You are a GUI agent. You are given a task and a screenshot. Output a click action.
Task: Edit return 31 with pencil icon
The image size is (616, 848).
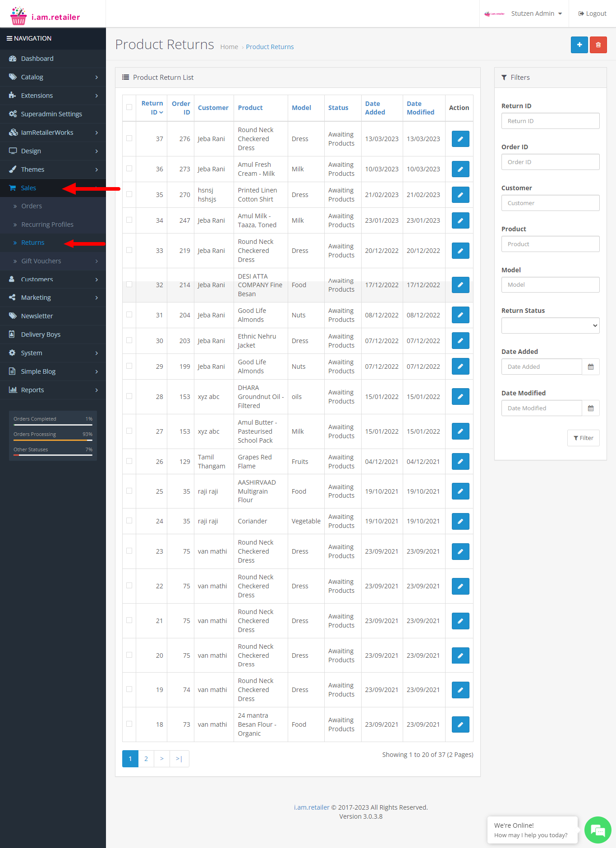click(x=460, y=315)
